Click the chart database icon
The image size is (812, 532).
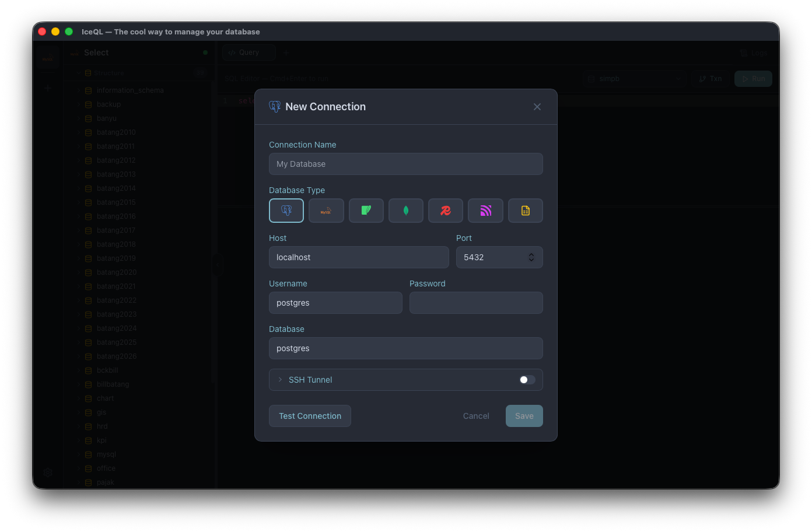[89, 398]
